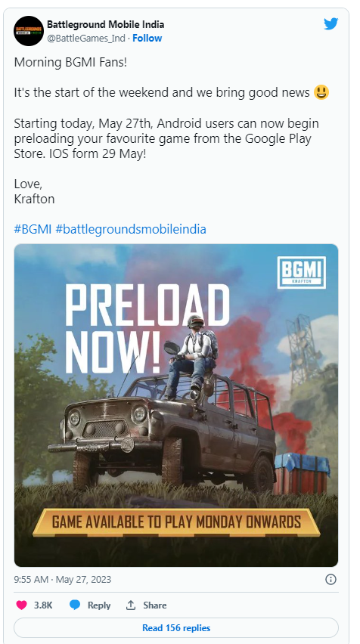Open the tweet info circle icon

(x=331, y=580)
